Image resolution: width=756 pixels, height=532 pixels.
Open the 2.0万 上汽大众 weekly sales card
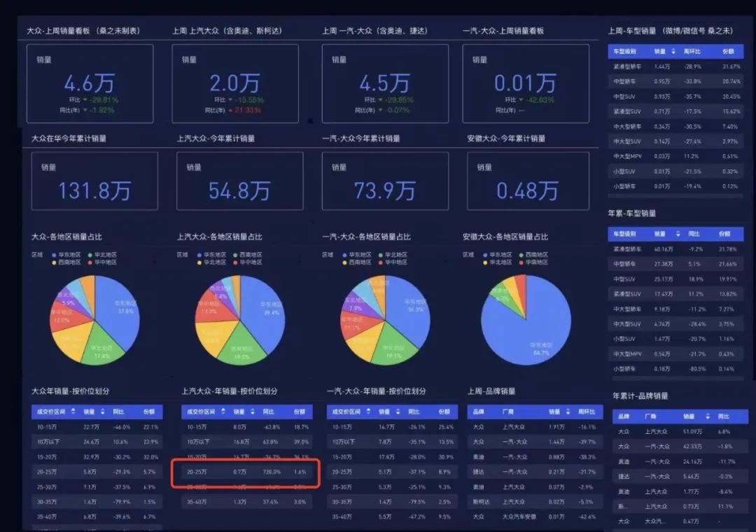coord(235,83)
